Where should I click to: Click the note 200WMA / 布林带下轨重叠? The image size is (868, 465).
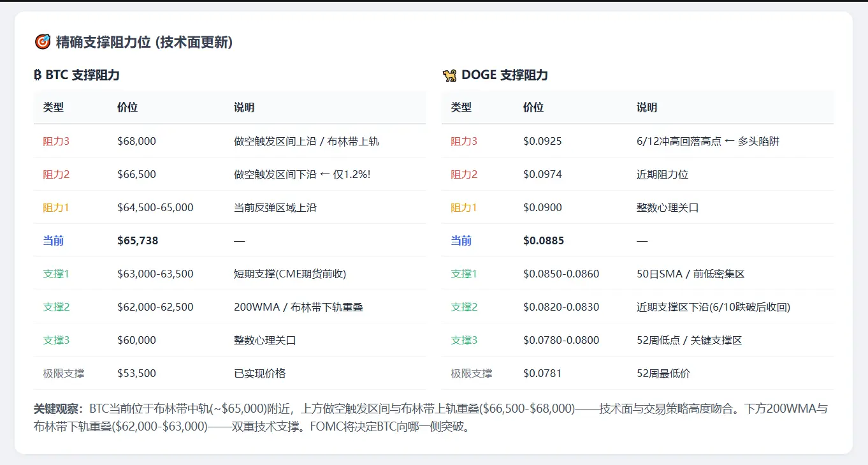click(298, 307)
